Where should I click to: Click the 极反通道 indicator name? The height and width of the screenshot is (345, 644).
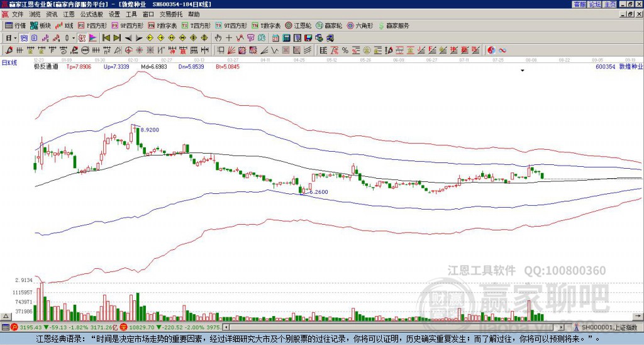46,66
